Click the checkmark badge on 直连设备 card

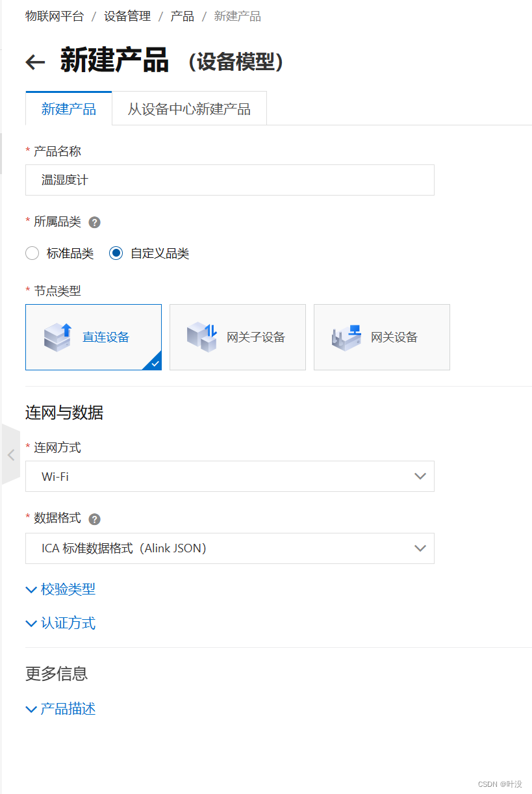(x=154, y=364)
